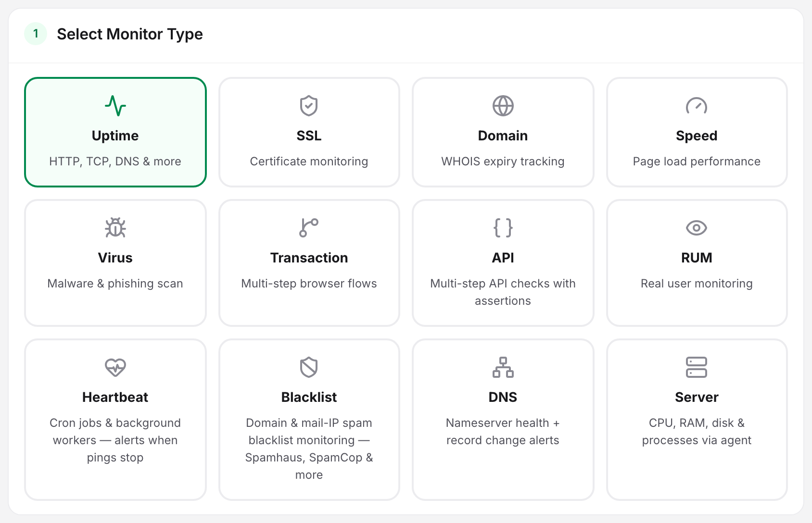Choose the SSL title text
The image size is (812, 523).
click(x=309, y=136)
